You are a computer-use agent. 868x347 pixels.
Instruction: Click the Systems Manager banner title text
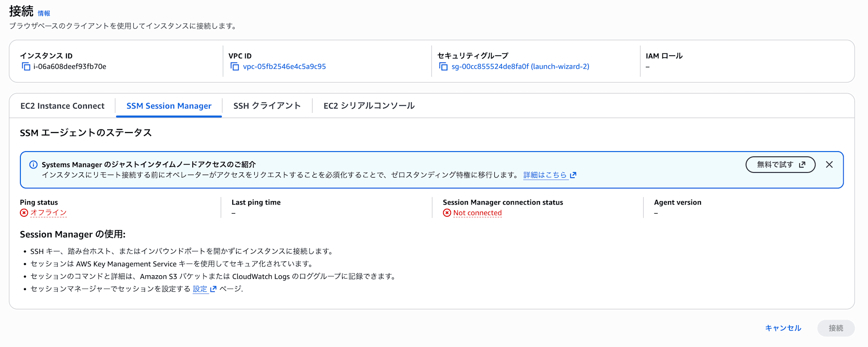[x=149, y=165]
